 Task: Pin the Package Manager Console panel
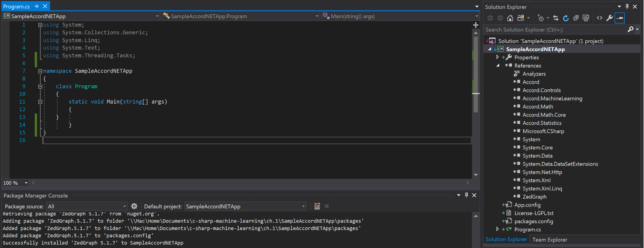pyautogui.click(x=466, y=195)
